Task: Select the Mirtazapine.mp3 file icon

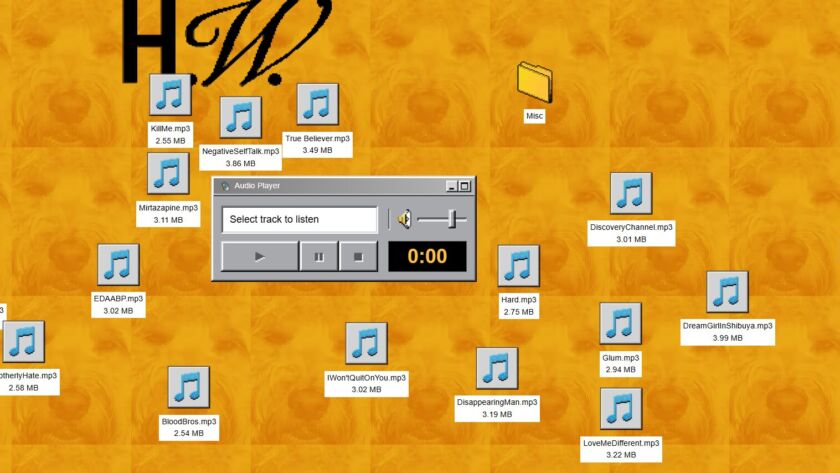Action: pos(168,174)
